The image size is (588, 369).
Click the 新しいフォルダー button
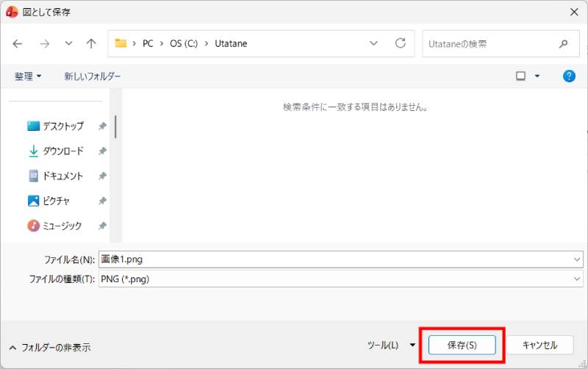click(x=93, y=76)
